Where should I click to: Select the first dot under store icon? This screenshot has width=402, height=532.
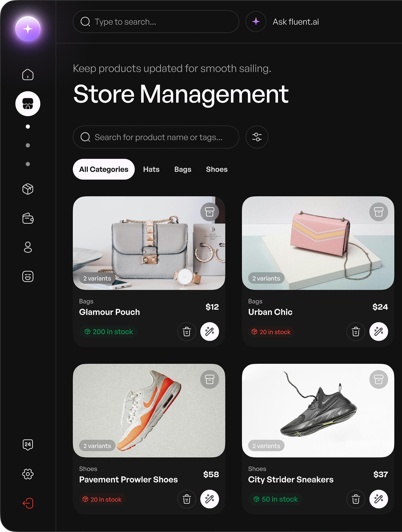[28, 127]
